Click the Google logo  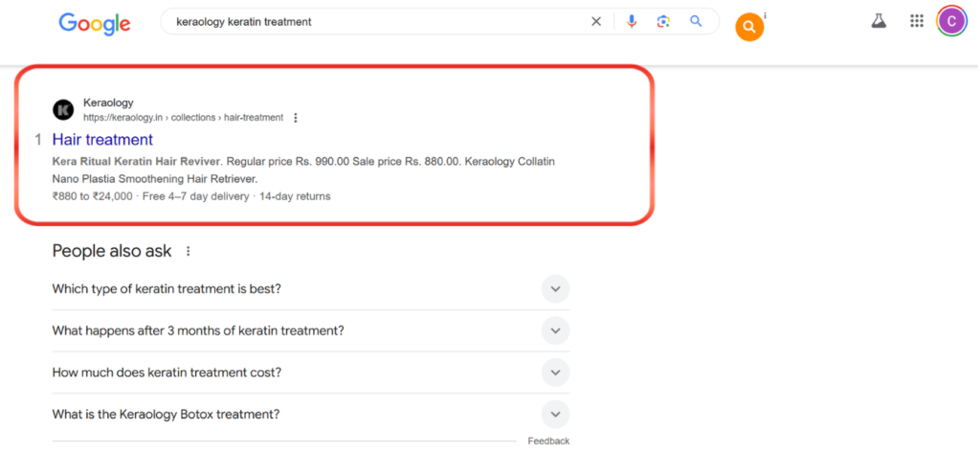(x=95, y=24)
